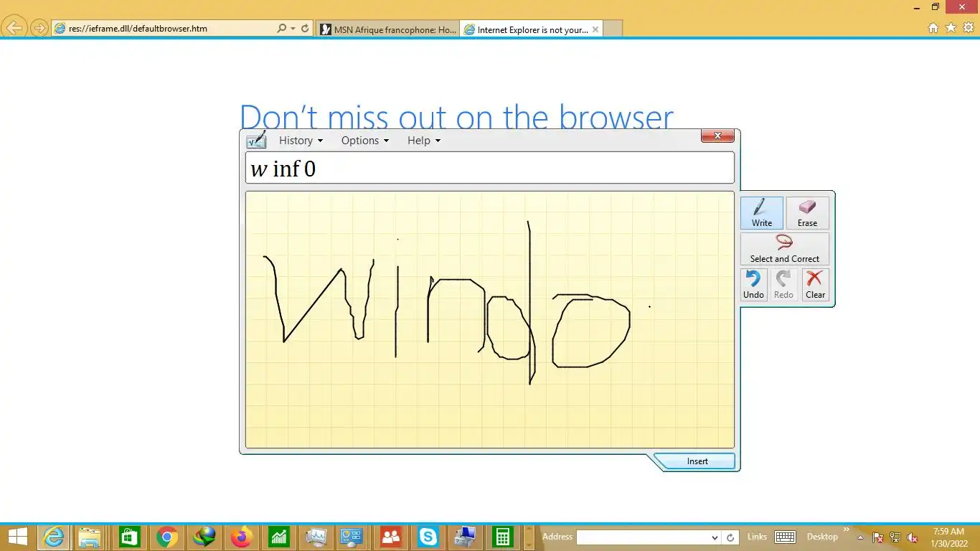The width and height of the screenshot is (980, 551).
Task: Go forward in Internet Explorer
Action: point(39,29)
